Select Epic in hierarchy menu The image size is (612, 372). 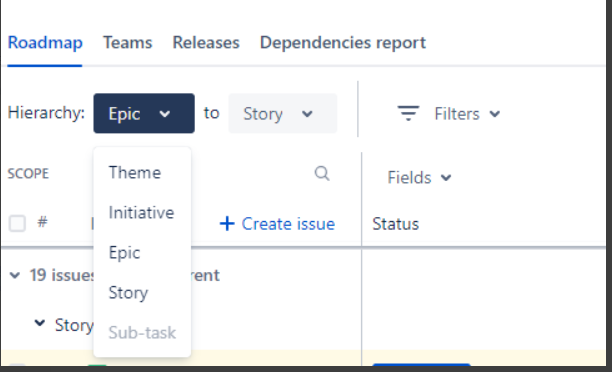coord(125,253)
